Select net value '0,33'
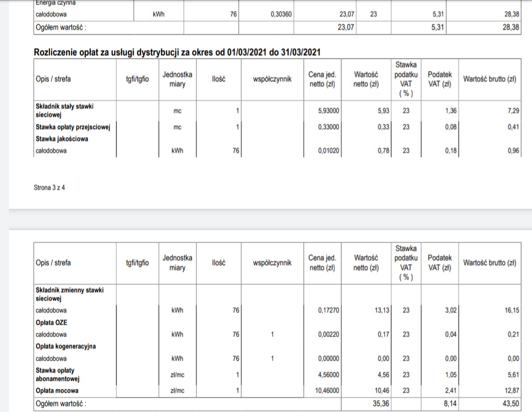This screenshot has height=412, width=532. 383,127
